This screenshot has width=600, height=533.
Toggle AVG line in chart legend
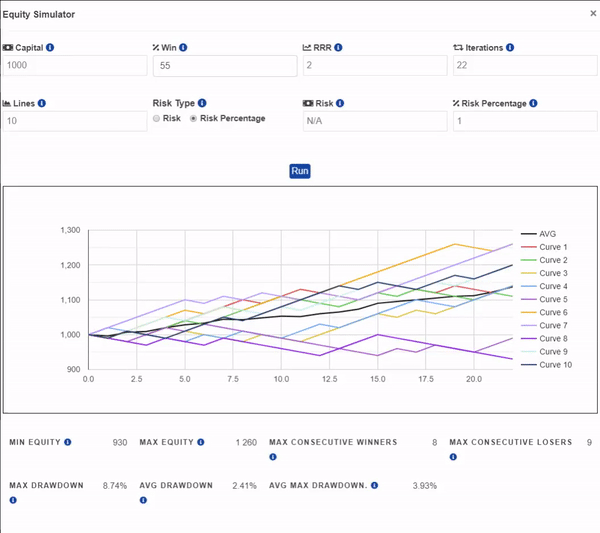[x=546, y=234]
